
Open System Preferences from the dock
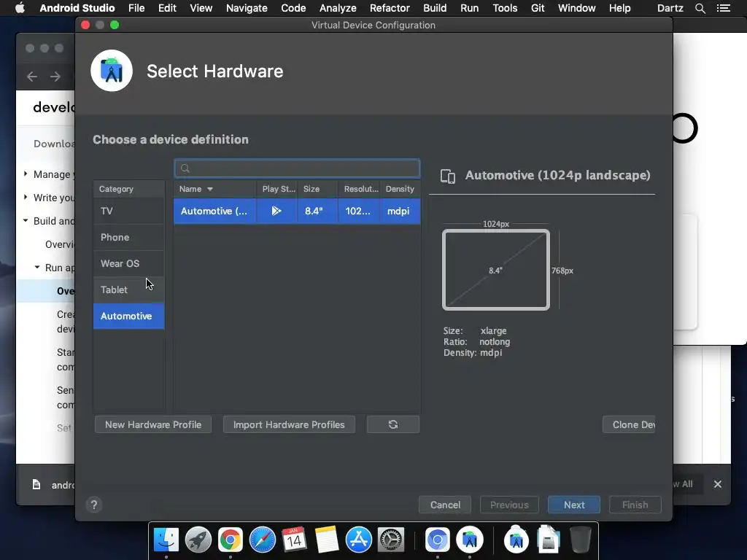pos(391,540)
